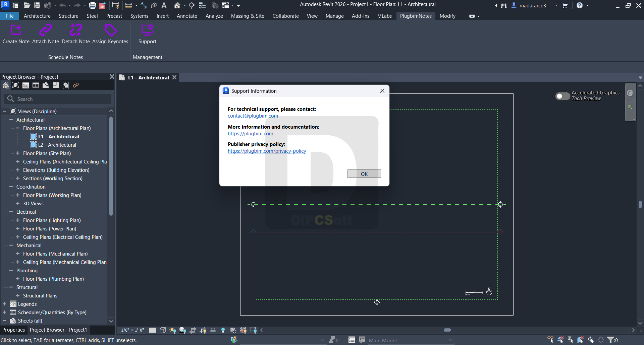Toggle Shadows icon in view control bar
644x345 pixels.
[x=183, y=330]
